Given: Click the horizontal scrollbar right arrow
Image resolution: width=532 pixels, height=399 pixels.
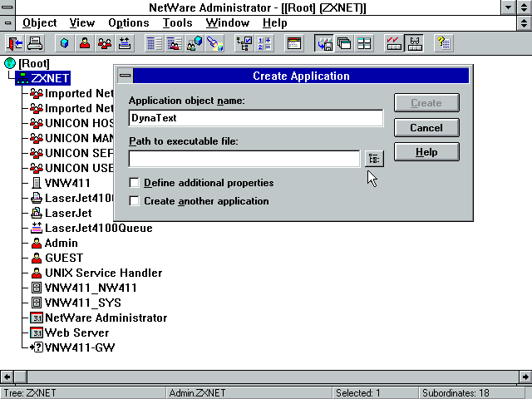Looking at the screenshot, I should (x=525, y=377).
